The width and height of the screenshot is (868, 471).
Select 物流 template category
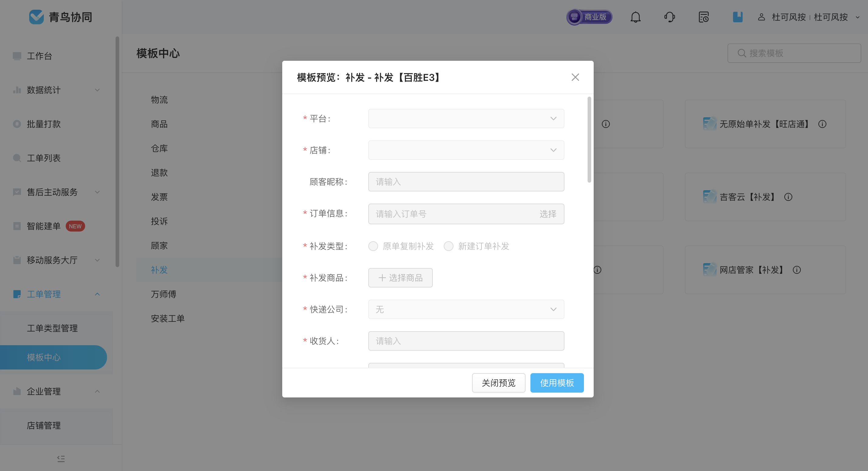159,100
